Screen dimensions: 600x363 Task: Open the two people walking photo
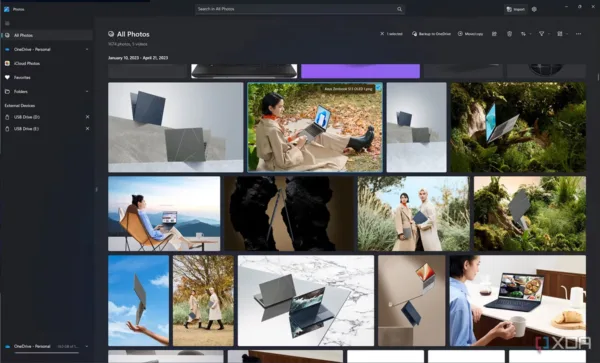203,301
